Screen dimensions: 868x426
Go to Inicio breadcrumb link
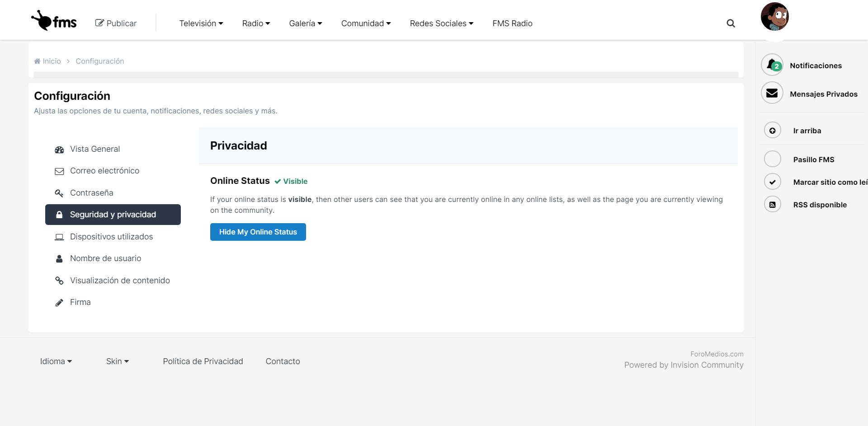[x=52, y=61]
